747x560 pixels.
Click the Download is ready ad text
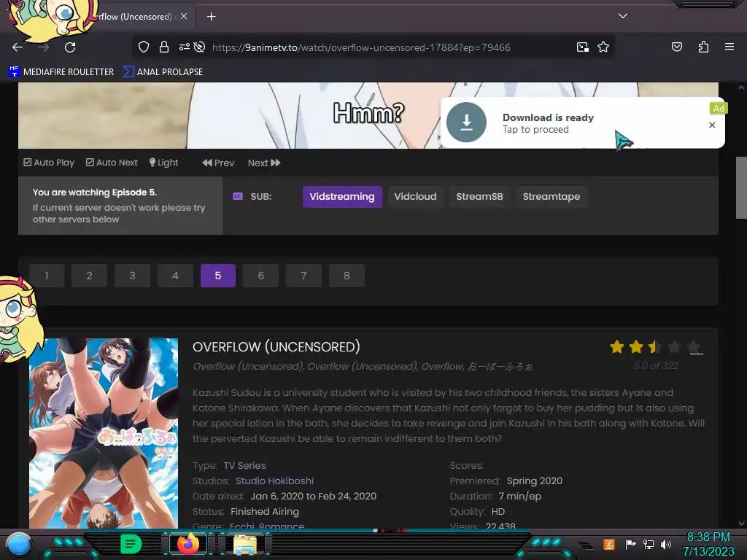548,117
